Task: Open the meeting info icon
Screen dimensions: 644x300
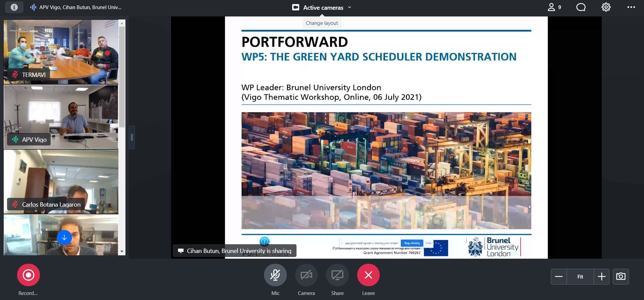Action: tap(14, 7)
